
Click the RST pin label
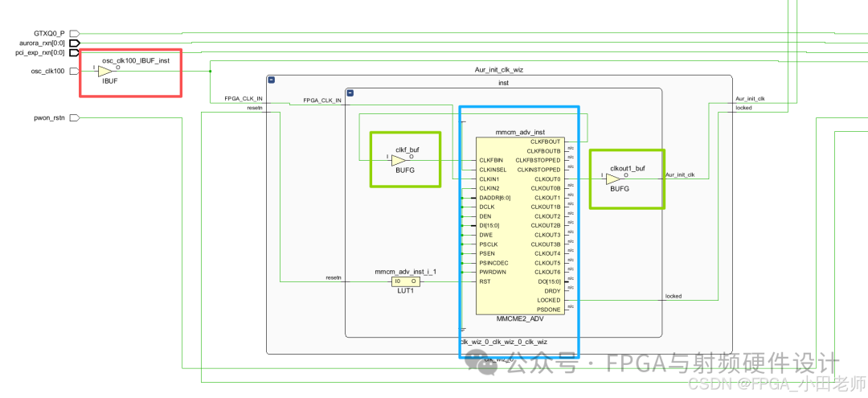point(485,281)
